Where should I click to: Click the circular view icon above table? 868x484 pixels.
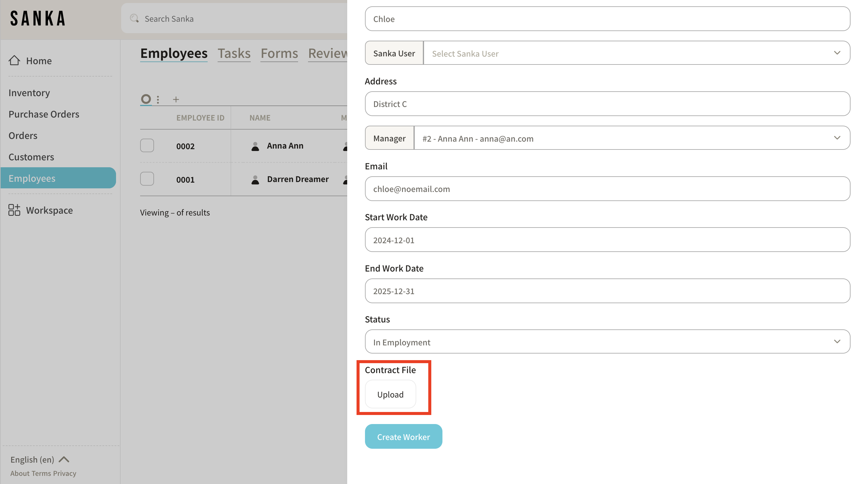click(146, 99)
